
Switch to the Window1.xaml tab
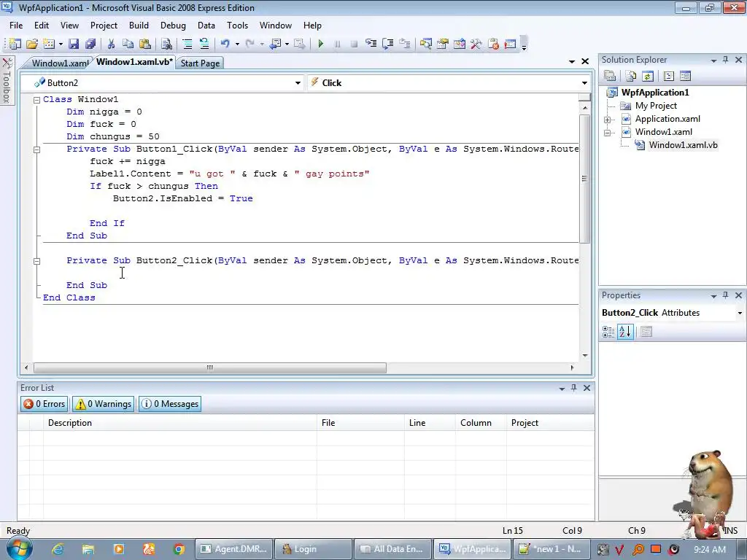click(60, 63)
